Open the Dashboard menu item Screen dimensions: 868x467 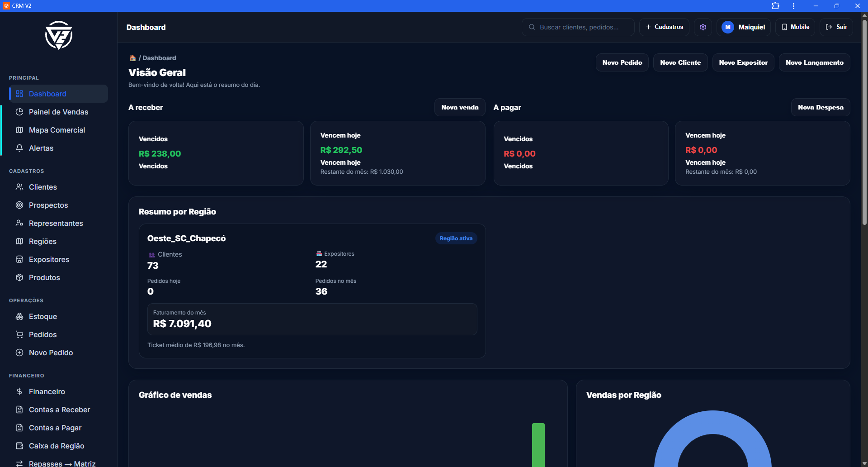59,94
